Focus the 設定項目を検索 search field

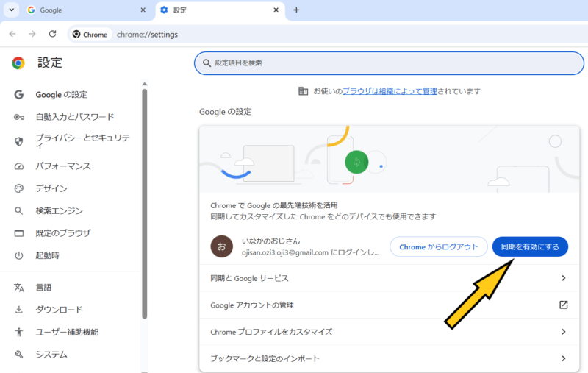[389, 63]
